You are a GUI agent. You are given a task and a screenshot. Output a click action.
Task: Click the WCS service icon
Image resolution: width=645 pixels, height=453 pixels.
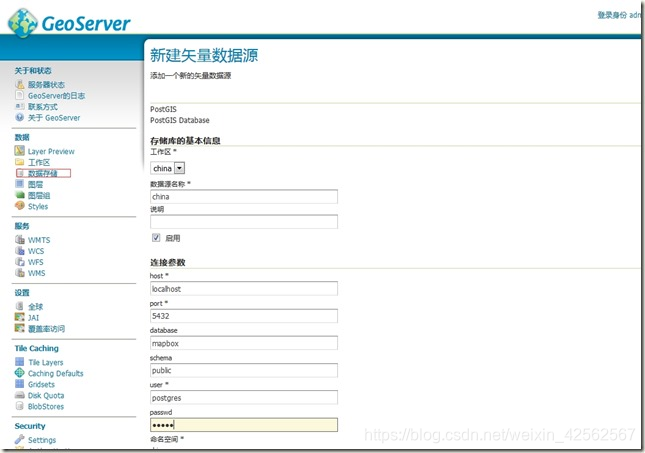tap(19, 251)
